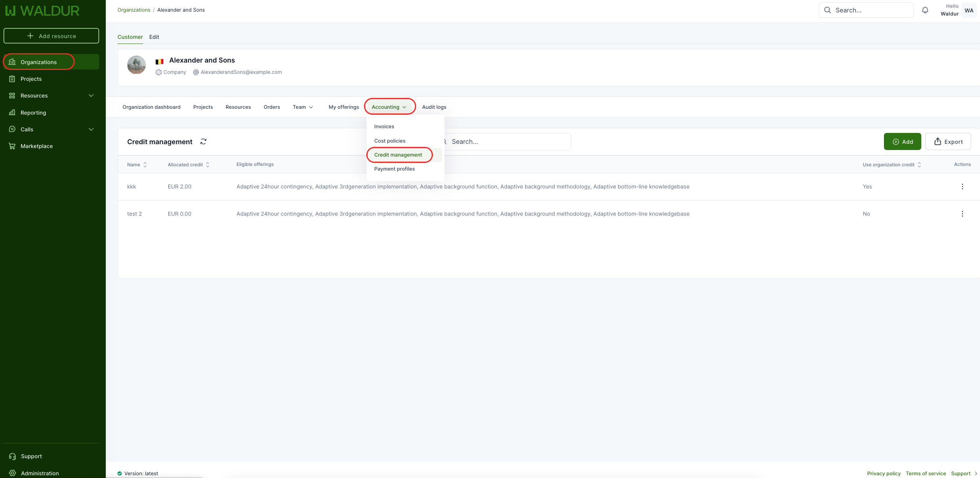Open Administration gear in the sidebar
980x478 pixels.
tap(12, 473)
